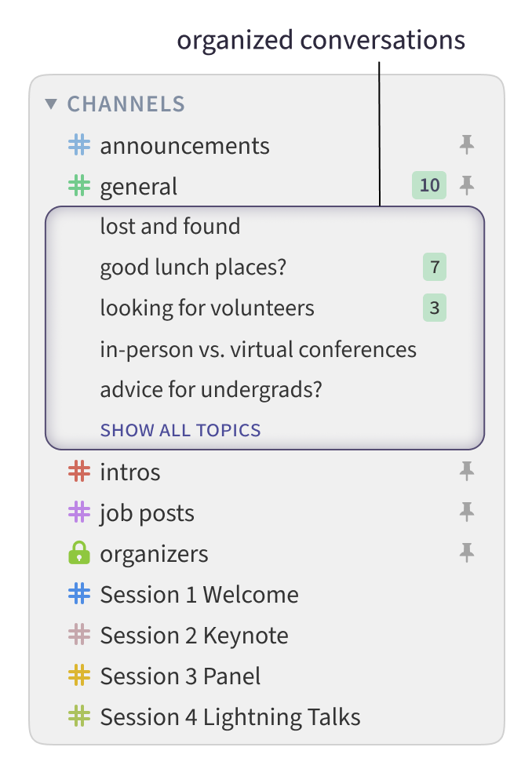Click Session 3 Panel yellow hash icon
532x769 pixels.
pos(79,676)
